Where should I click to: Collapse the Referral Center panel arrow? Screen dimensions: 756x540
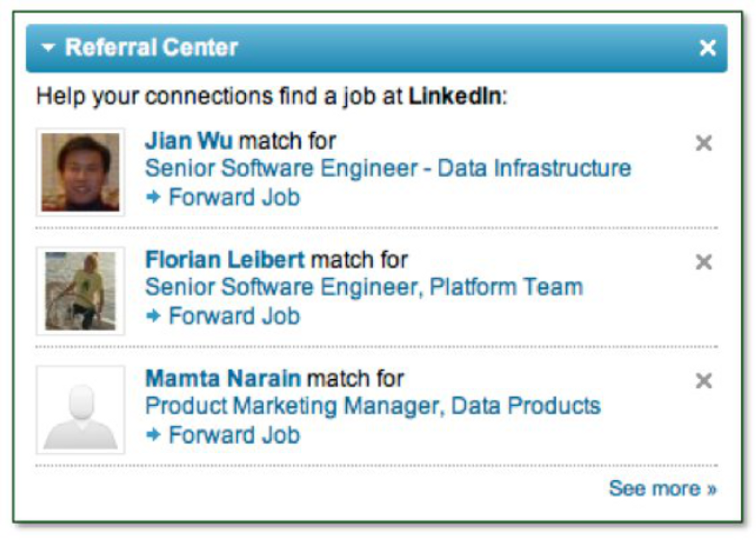(x=48, y=48)
